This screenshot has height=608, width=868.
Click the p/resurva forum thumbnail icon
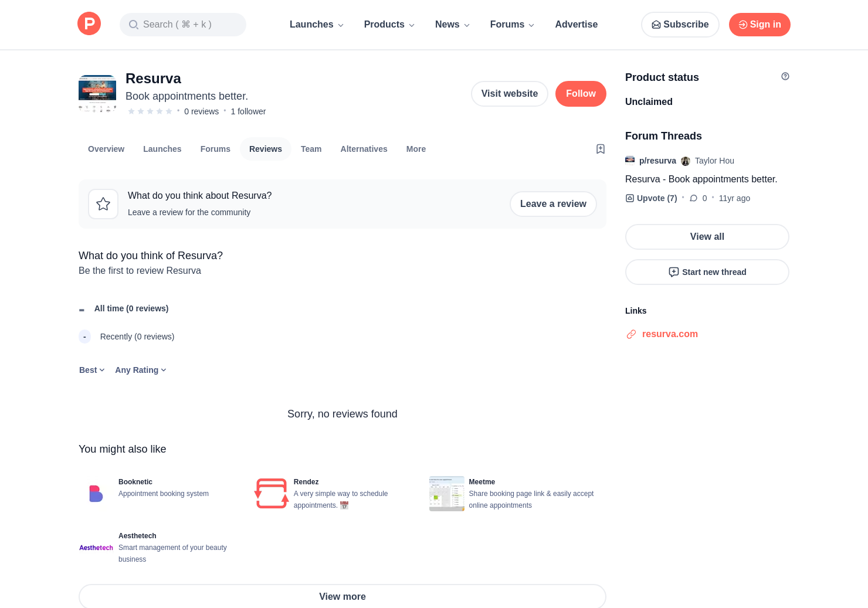pos(630,160)
